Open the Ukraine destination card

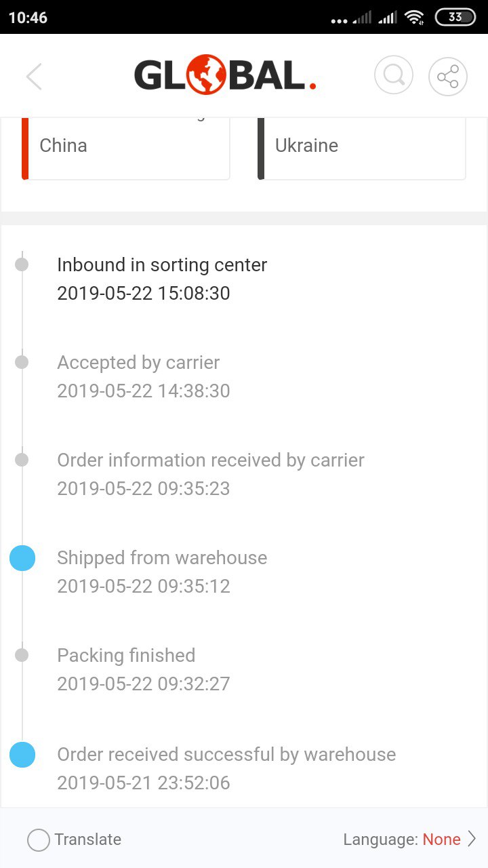[x=362, y=149]
